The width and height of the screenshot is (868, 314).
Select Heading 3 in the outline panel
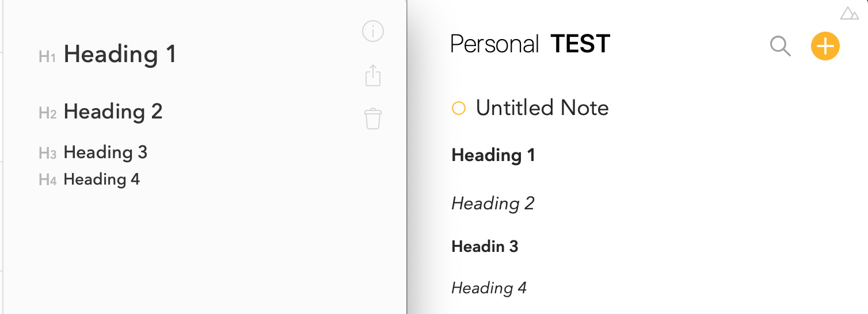point(105,152)
